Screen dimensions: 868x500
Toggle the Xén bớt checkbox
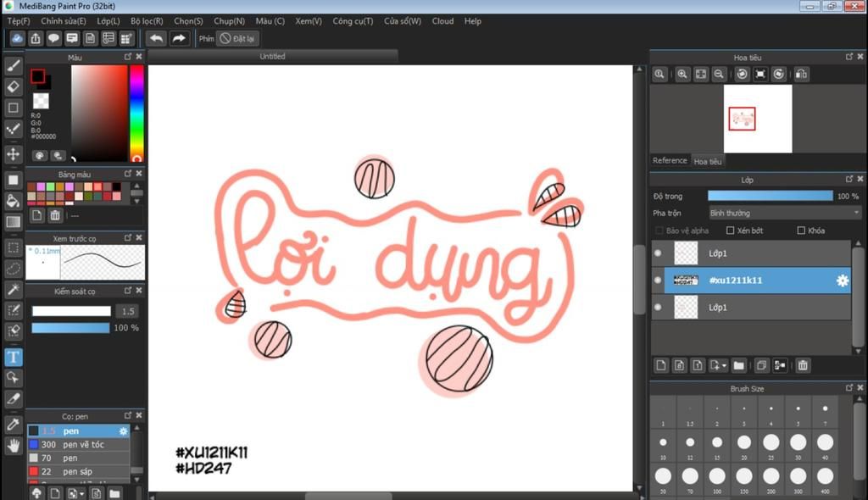click(730, 231)
